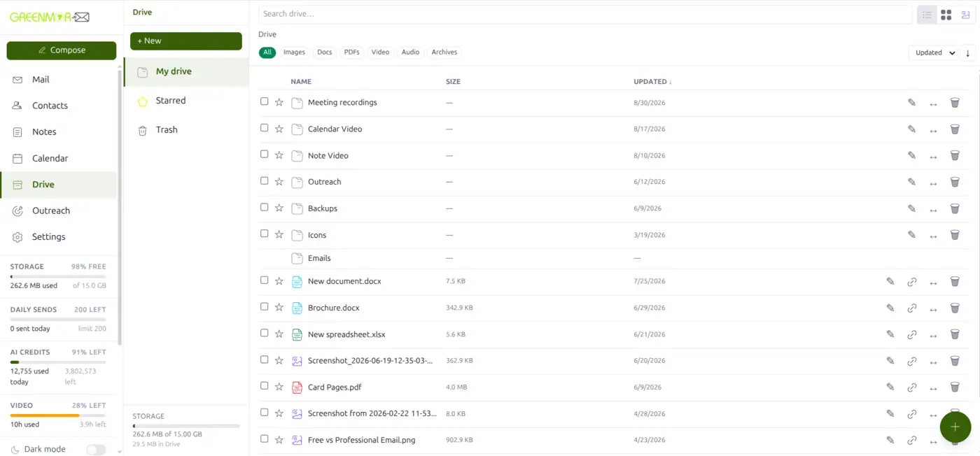Show All files filter

267,52
